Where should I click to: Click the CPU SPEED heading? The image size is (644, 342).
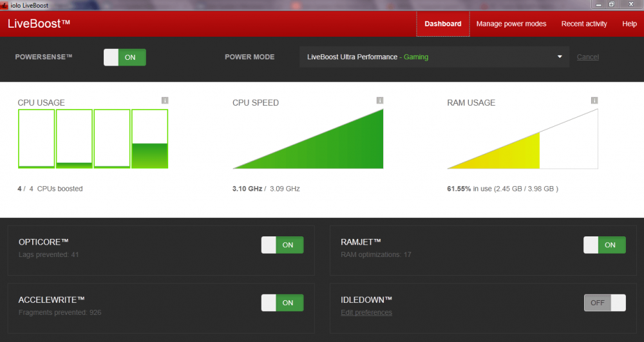click(256, 102)
